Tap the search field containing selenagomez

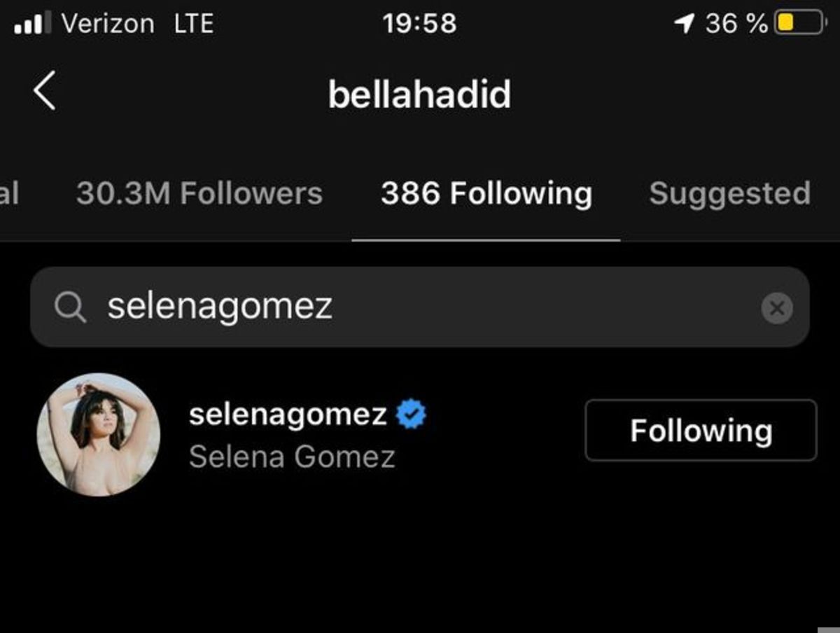[420, 307]
